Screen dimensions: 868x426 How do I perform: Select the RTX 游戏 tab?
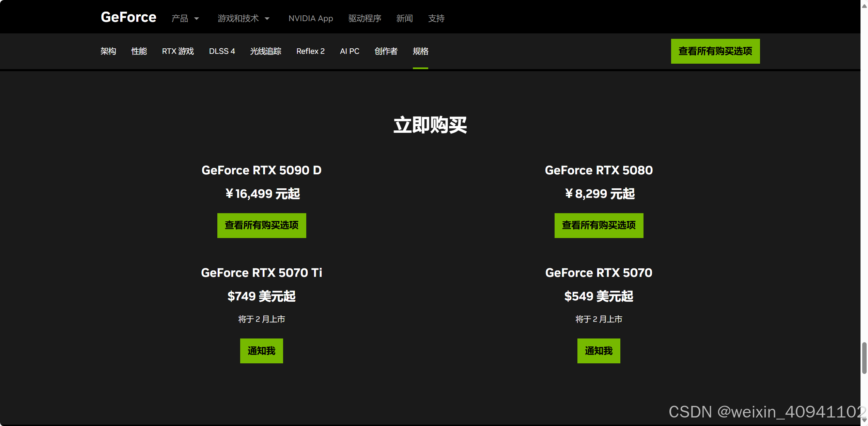point(178,51)
